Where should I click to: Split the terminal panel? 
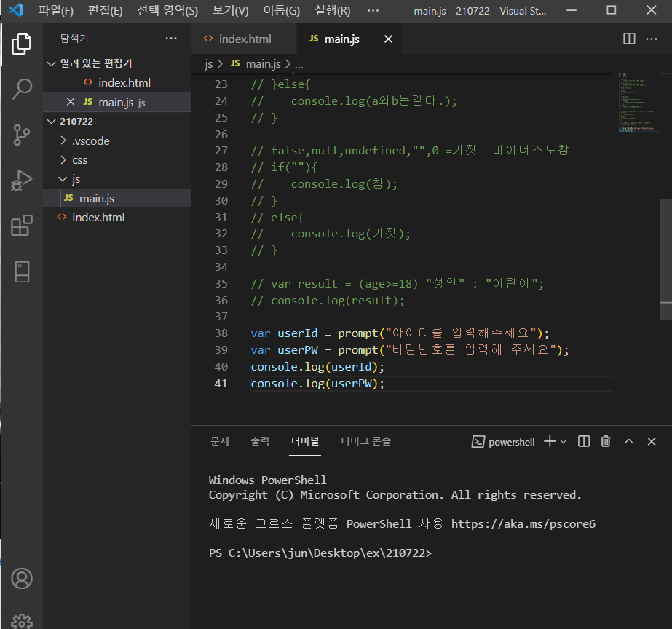584,441
